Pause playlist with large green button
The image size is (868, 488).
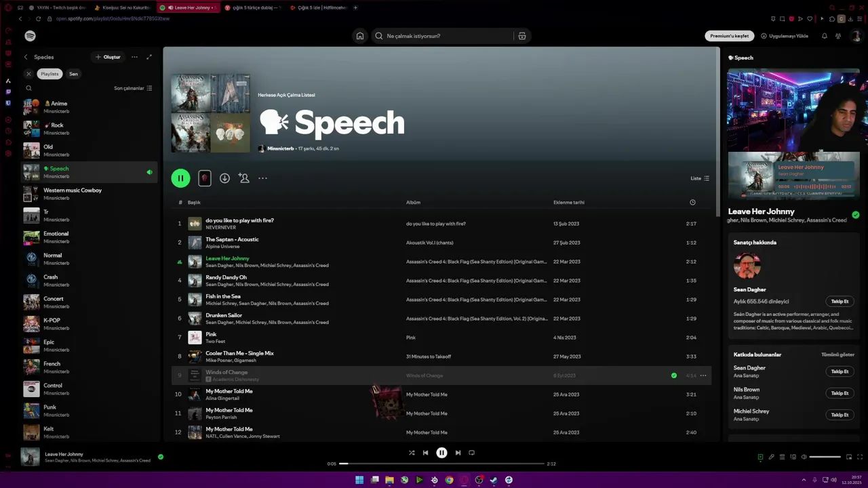point(180,178)
